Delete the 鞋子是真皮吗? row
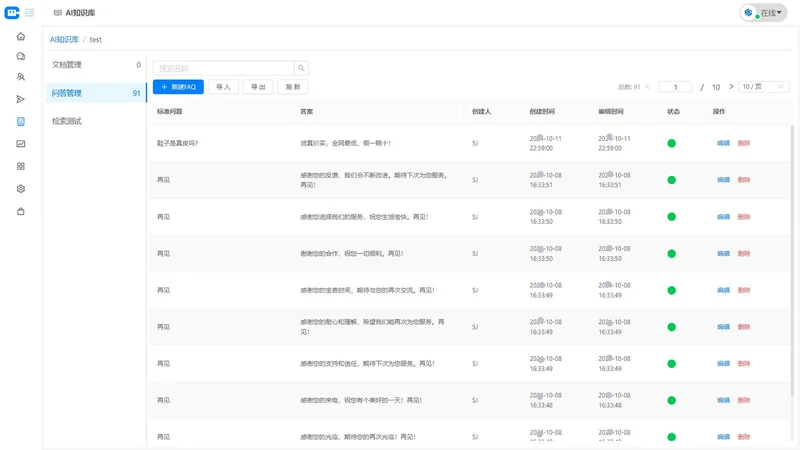This screenshot has height=450, width=800. point(744,143)
